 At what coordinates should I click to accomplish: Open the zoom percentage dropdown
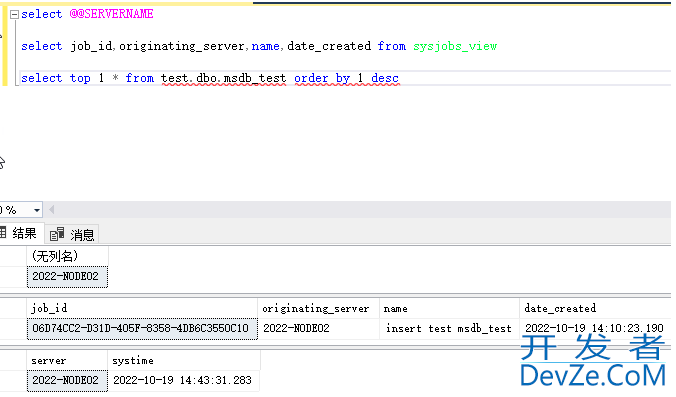tap(37, 210)
